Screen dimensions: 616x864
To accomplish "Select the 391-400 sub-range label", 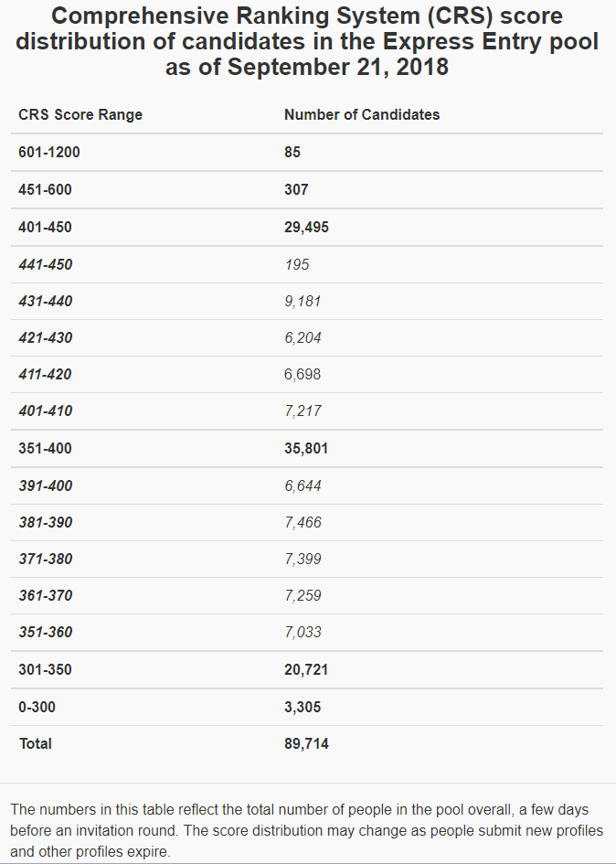I will (45, 486).
